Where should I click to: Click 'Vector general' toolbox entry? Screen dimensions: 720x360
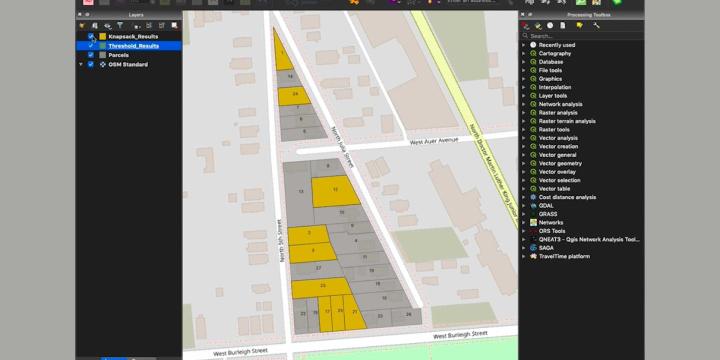pos(557,155)
